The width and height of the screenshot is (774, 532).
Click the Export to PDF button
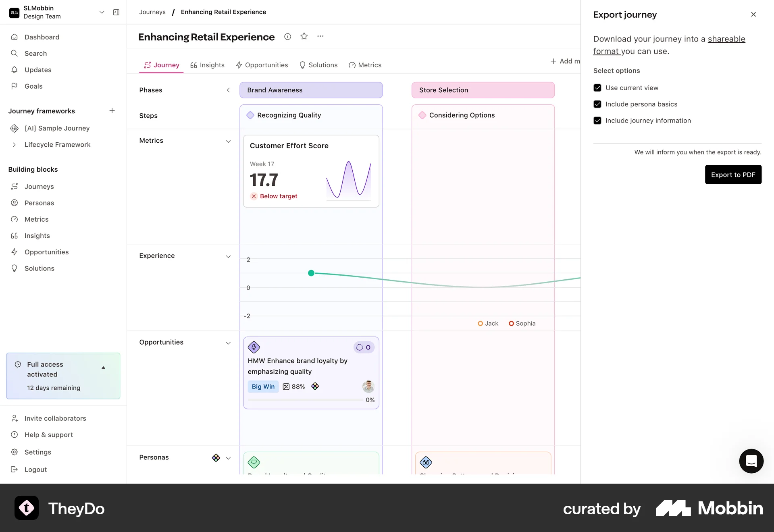pos(733,175)
